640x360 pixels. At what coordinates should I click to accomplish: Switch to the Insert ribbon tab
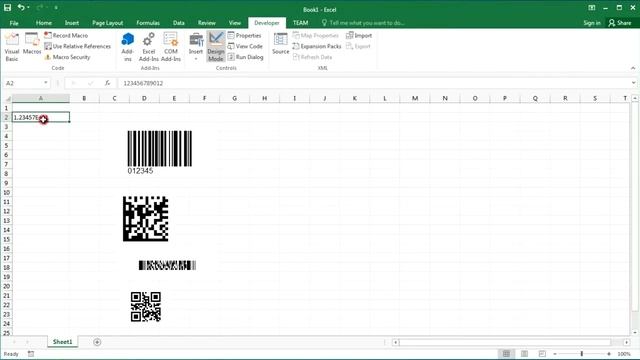click(72, 23)
